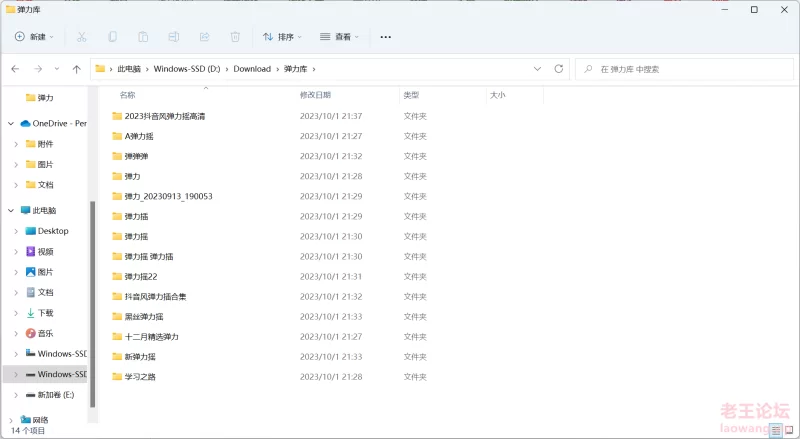Open the three-dot more options menu

(x=386, y=37)
